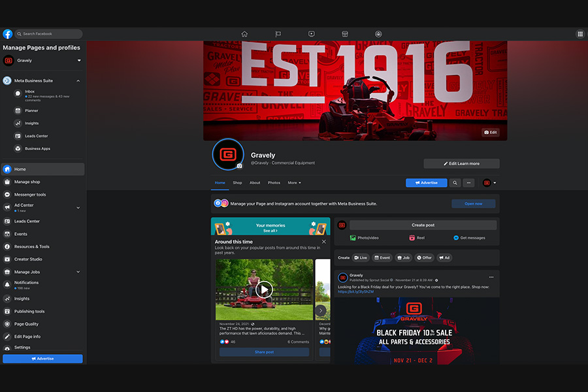Open the Pages flag icon in top bar

(x=278, y=34)
